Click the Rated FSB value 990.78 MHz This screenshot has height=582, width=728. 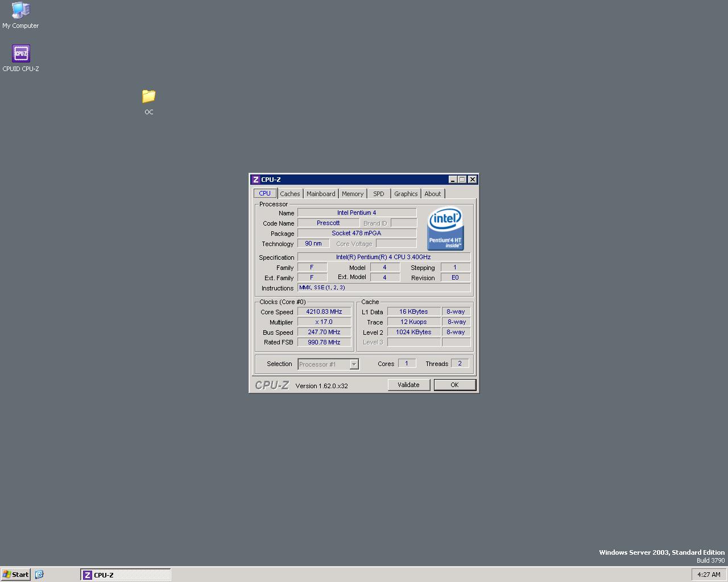point(324,342)
